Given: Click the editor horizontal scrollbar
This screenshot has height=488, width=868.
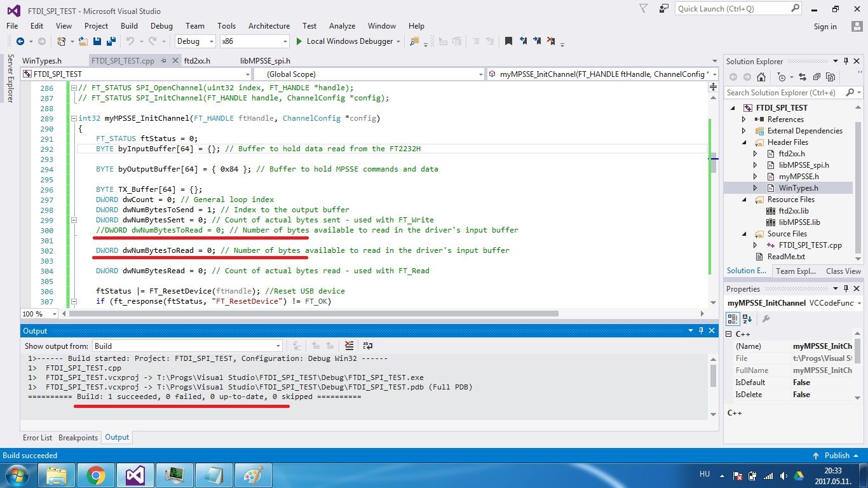Looking at the screenshot, I should click(x=315, y=314).
